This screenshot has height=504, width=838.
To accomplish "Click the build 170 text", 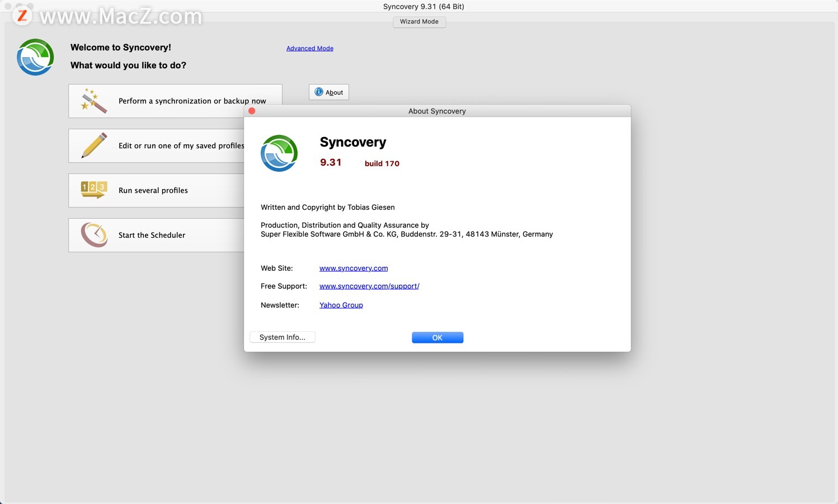I will [x=382, y=163].
